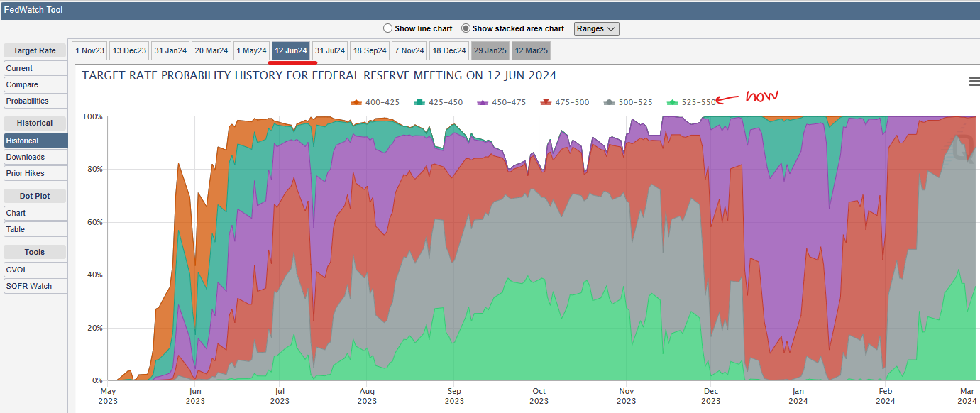Toggle the 475-500 red legend marker
980x413 pixels.
546,102
